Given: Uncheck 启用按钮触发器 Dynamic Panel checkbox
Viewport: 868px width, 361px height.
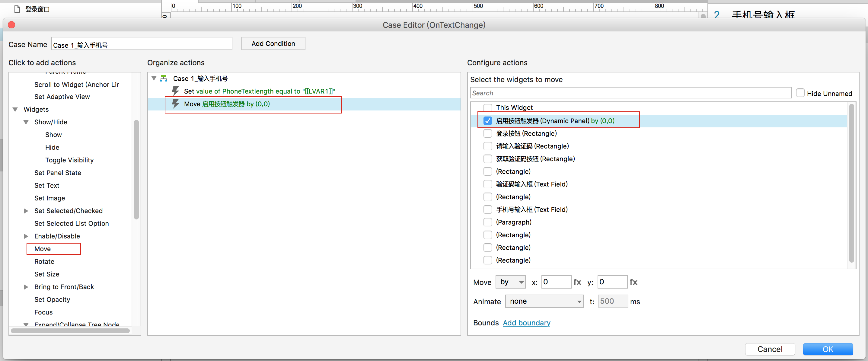Looking at the screenshot, I should [x=487, y=121].
